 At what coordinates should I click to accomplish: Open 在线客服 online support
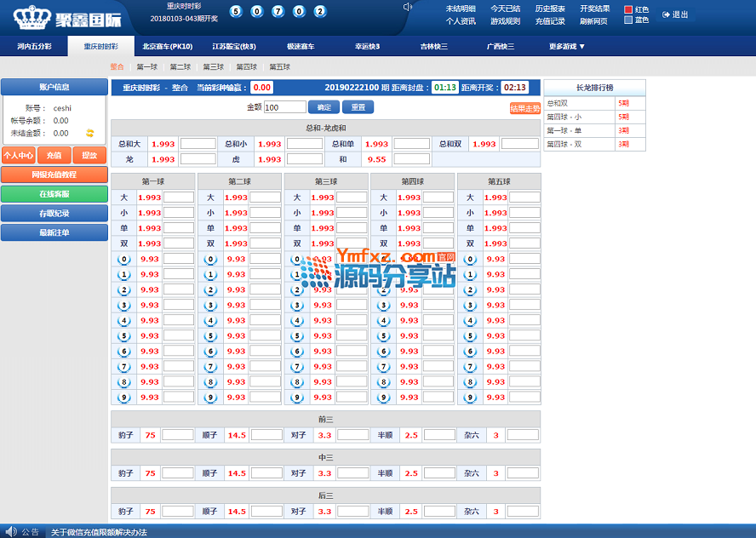[54, 193]
